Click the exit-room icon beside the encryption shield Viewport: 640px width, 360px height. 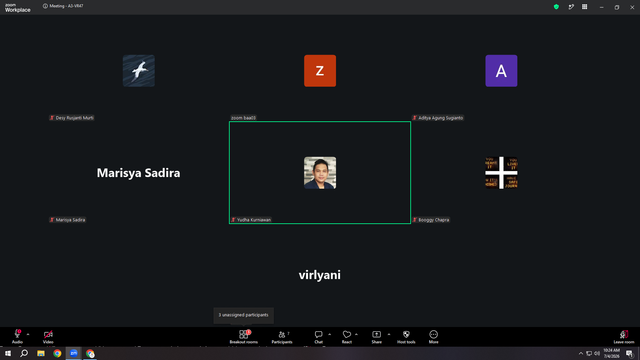pos(571,7)
